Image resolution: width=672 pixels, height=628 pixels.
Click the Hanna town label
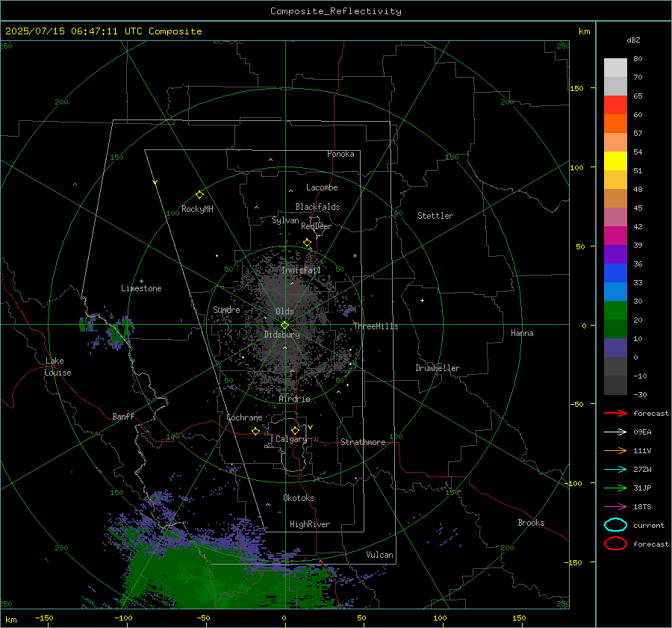(522, 333)
